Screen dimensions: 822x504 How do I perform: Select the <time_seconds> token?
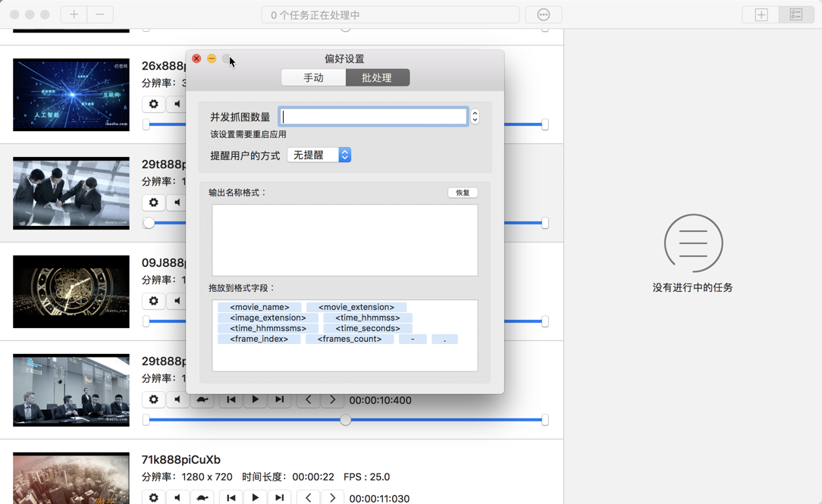[368, 328]
